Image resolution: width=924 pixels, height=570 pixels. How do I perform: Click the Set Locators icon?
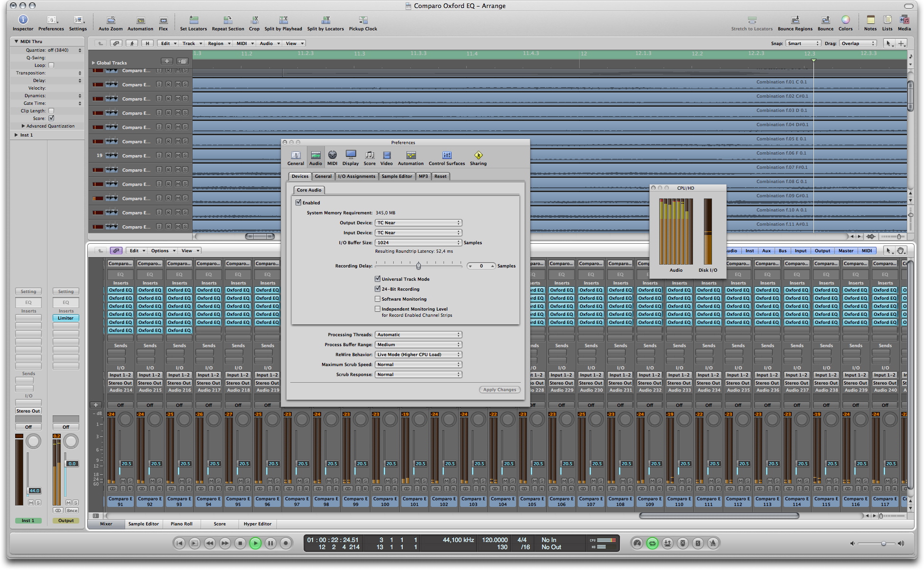(x=194, y=20)
